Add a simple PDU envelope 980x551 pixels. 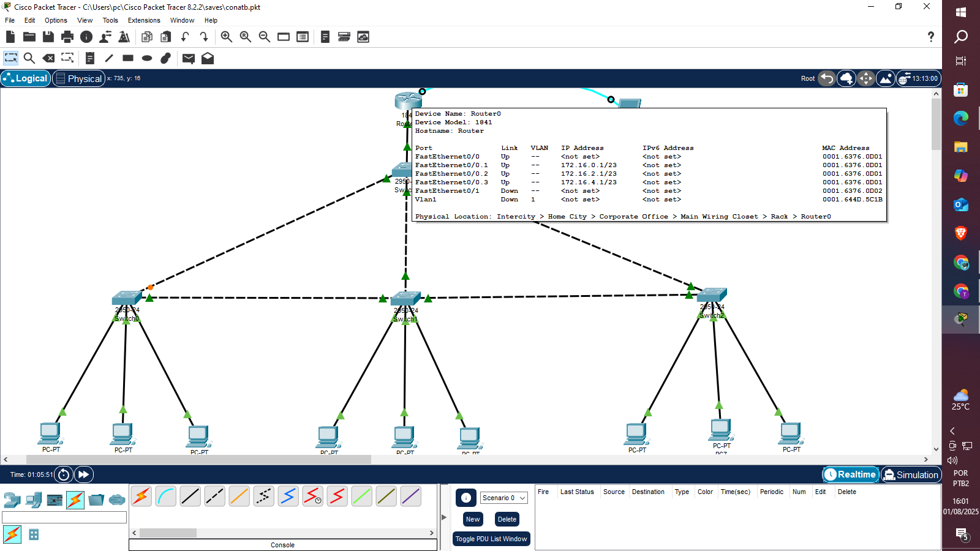[x=189, y=58]
